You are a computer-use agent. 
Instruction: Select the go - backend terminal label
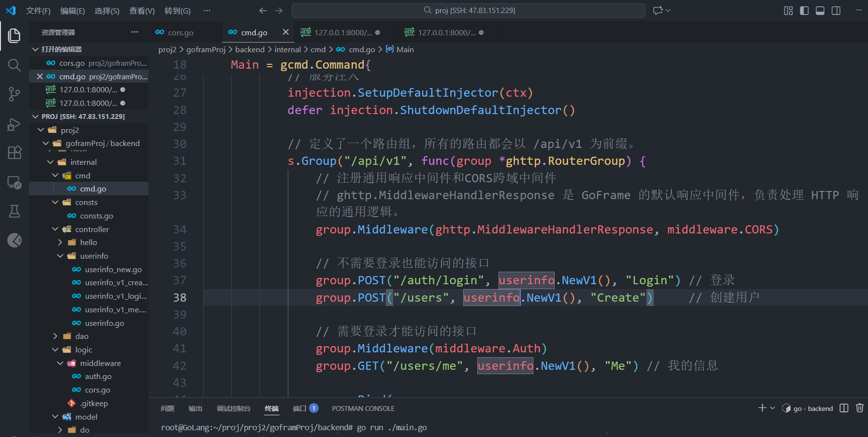click(808, 408)
